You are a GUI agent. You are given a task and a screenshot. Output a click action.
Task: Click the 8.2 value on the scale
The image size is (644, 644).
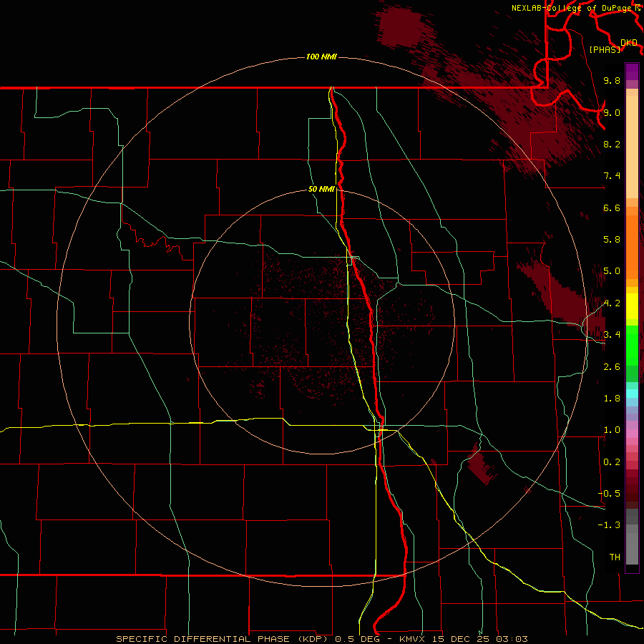(x=612, y=144)
